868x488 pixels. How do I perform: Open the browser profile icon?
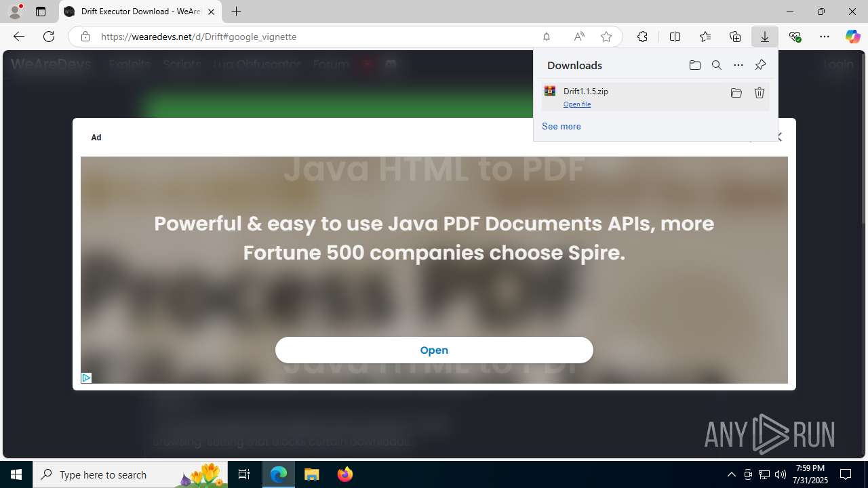pos(15,12)
